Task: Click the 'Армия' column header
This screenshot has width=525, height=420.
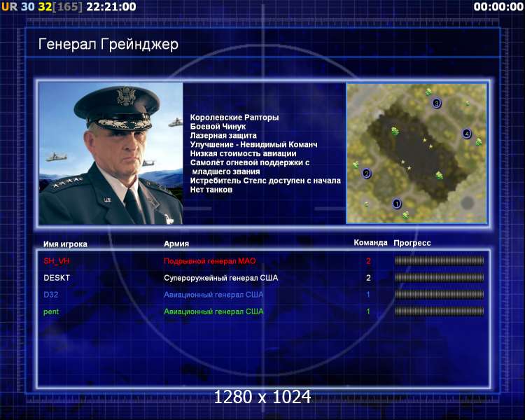Action: (x=176, y=244)
